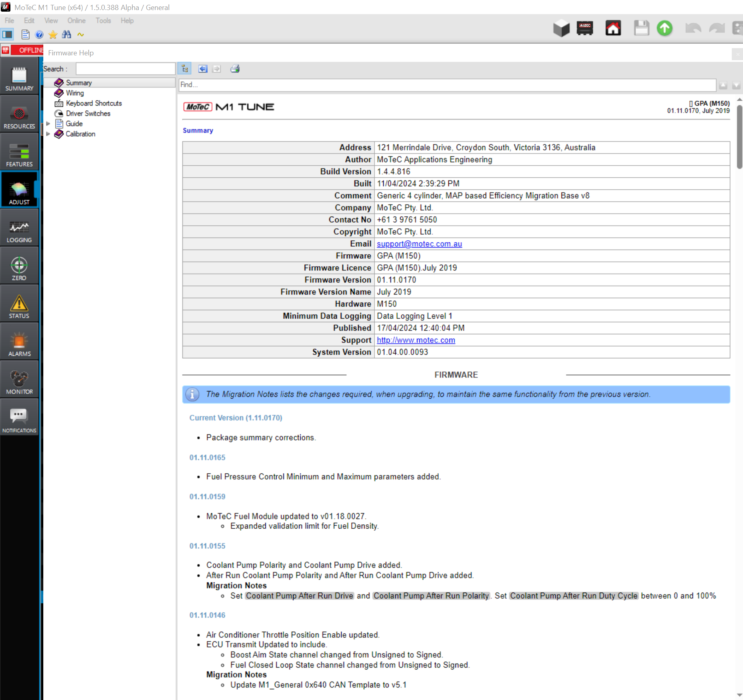Click the red Home icon in toolbar
This screenshot has width=743, height=700.
point(613,28)
